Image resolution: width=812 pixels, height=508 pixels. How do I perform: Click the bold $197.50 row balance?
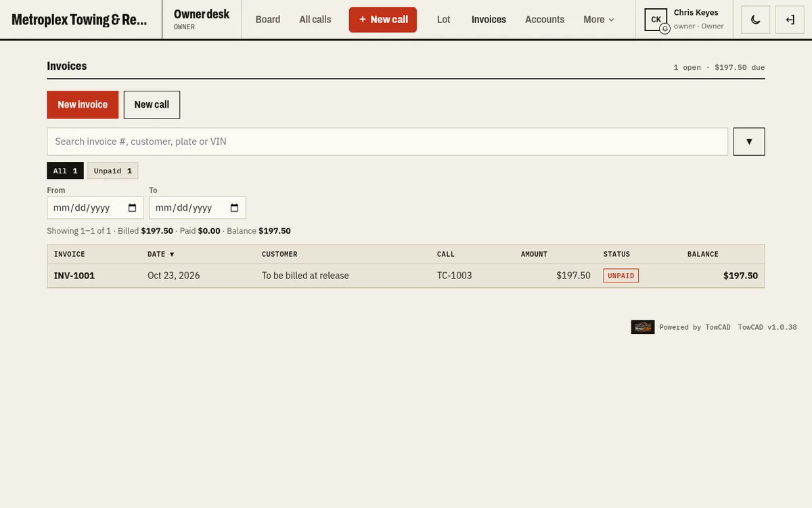click(x=740, y=276)
